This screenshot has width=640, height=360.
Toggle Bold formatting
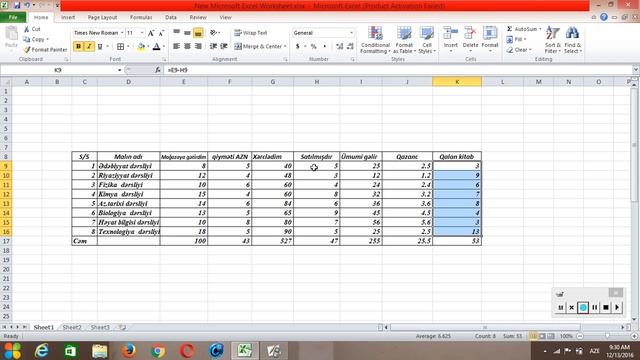point(78,47)
